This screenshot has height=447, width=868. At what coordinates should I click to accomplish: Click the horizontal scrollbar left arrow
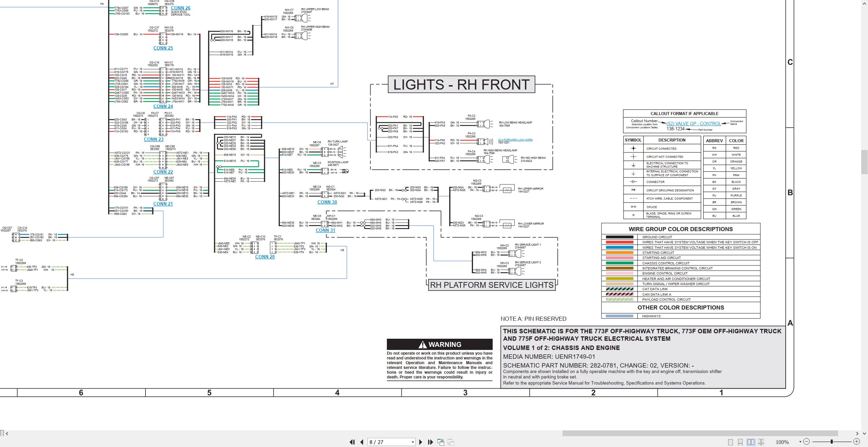pos(7,433)
